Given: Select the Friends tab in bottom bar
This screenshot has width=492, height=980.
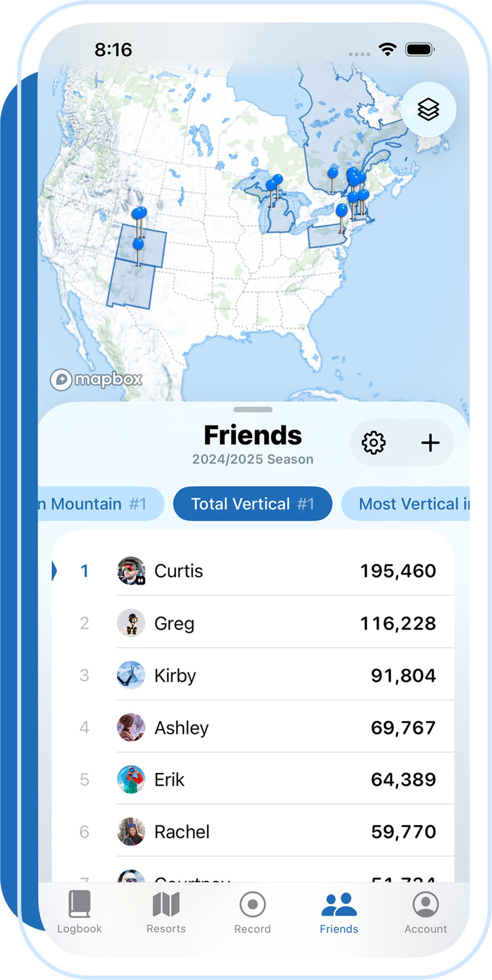Looking at the screenshot, I should (339, 912).
